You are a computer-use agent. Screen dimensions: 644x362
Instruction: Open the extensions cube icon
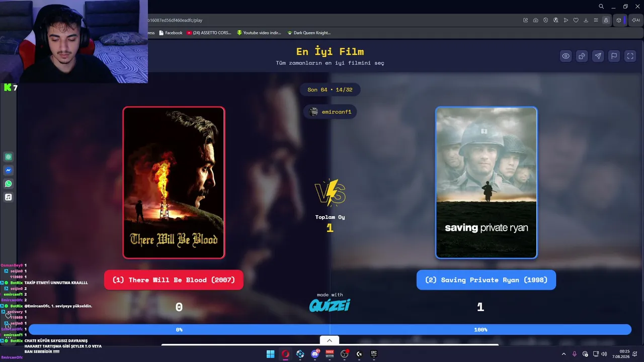(619, 20)
